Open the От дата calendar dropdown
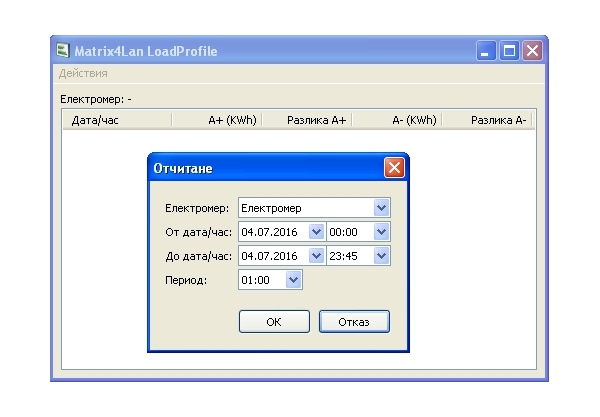The height and width of the screenshot is (417, 600). (316, 231)
